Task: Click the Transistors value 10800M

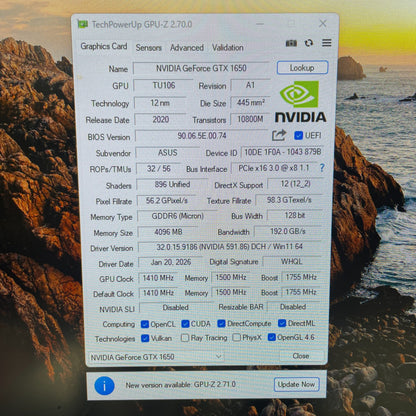Action: pyautogui.click(x=250, y=119)
